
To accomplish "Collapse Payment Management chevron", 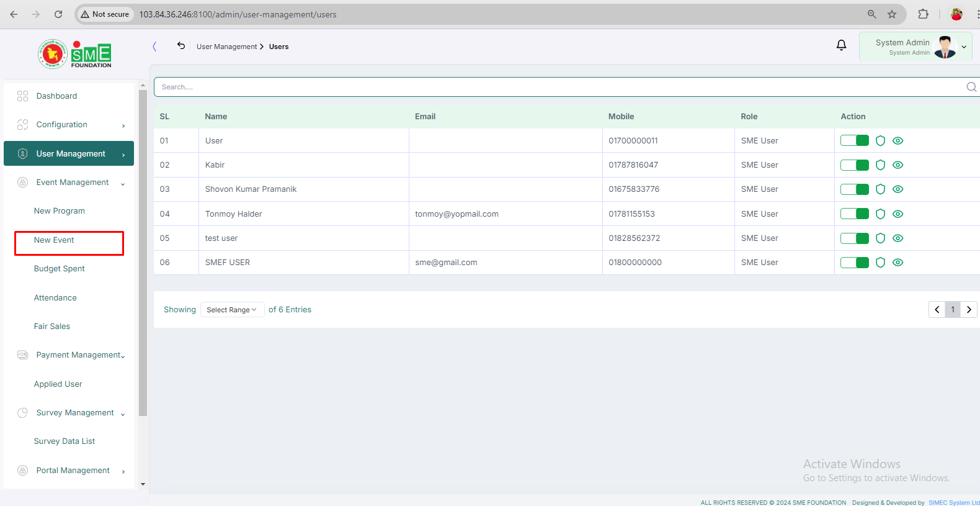I will [x=123, y=356].
